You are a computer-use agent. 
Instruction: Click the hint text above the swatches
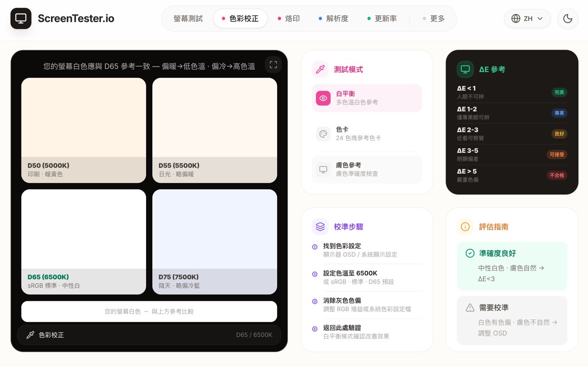[149, 66]
